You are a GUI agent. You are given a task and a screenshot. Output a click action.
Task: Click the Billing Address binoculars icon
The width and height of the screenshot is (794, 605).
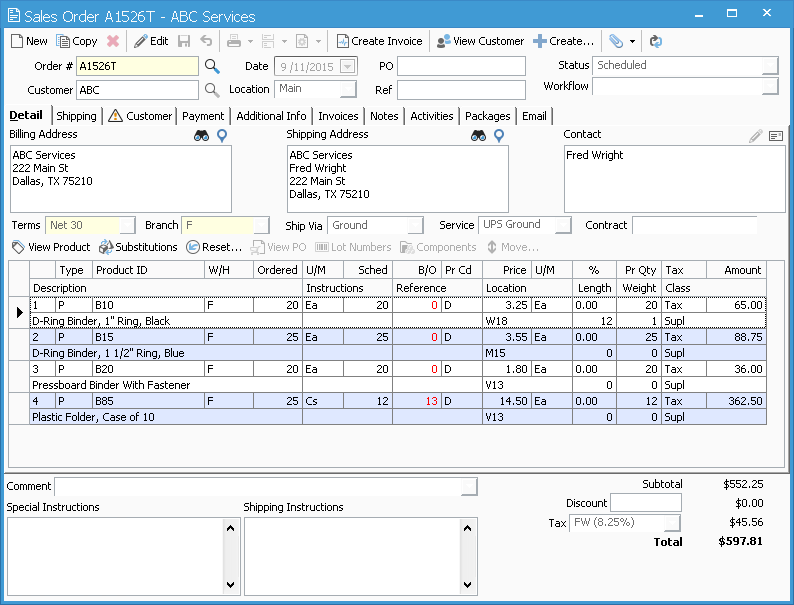tap(202, 136)
